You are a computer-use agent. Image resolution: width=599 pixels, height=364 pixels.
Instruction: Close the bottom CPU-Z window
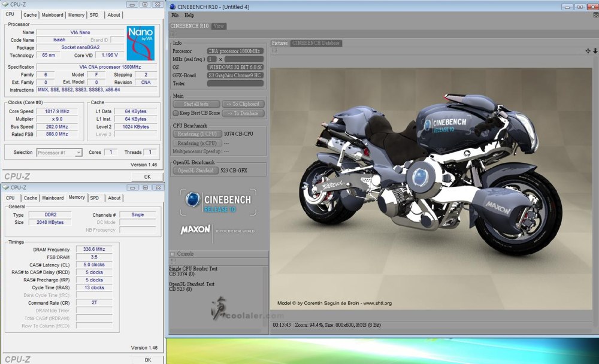click(158, 187)
